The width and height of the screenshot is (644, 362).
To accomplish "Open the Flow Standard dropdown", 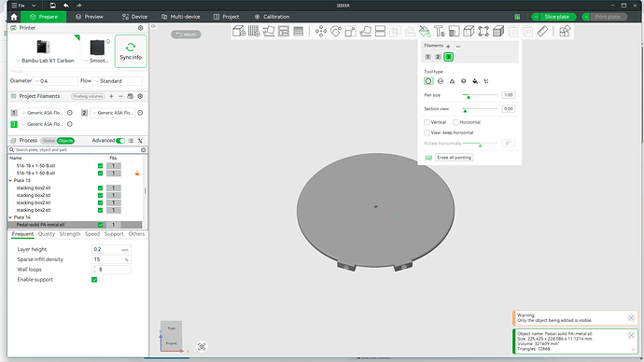I will (118, 81).
